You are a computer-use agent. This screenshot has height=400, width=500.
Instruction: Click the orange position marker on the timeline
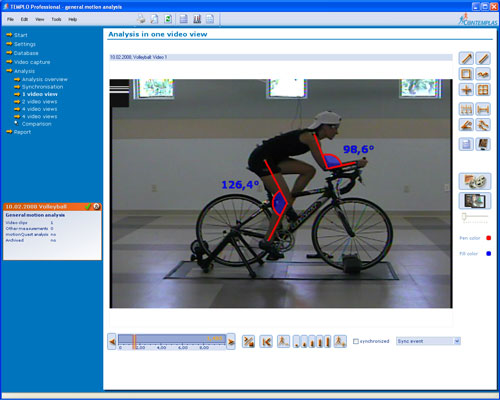[134, 342]
